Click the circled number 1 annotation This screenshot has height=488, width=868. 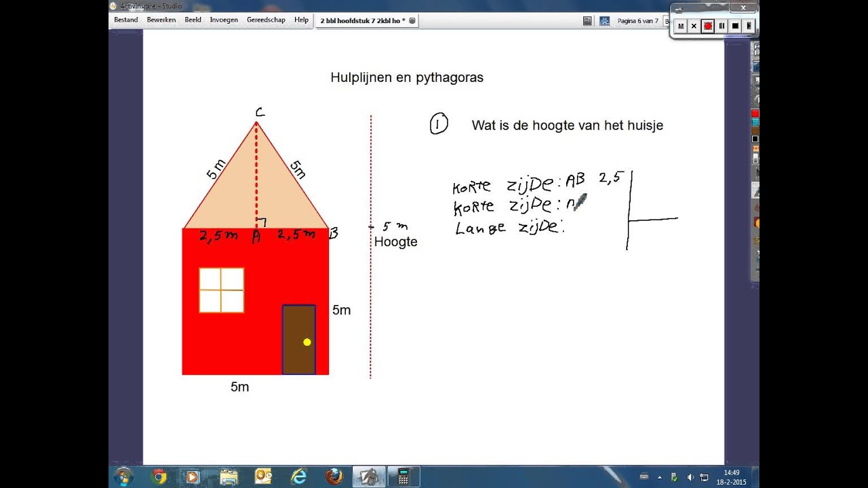coord(439,124)
